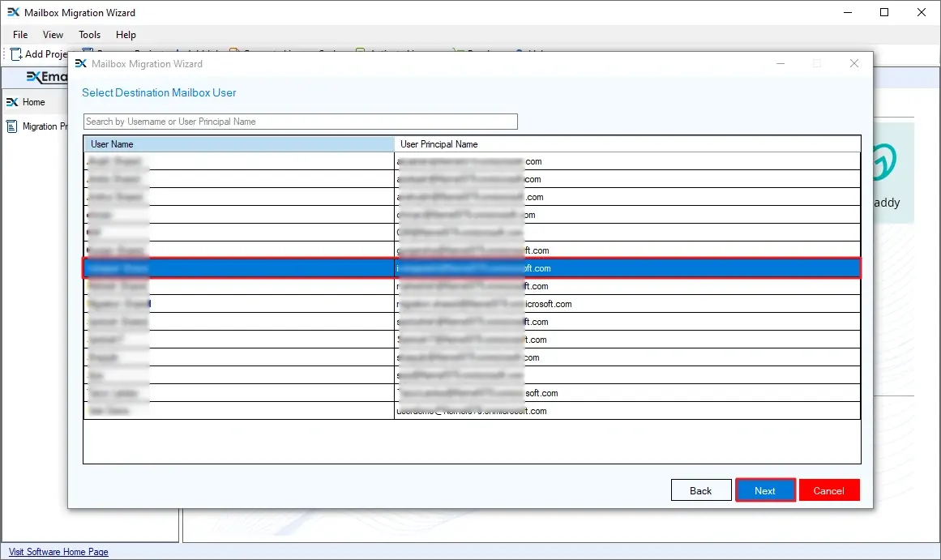Maximize the main Mailbox Migration Wizard window
The height and width of the screenshot is (560, 941).
[x=884, y=12]
